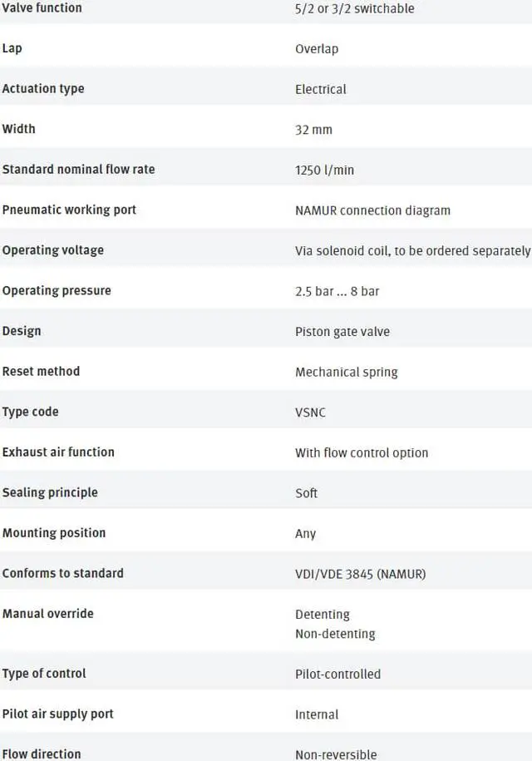Image resolution: width=532 pixels, height=761 pixels.
Task: Click the 'Overlap' lap value
Action: (317, 49)
